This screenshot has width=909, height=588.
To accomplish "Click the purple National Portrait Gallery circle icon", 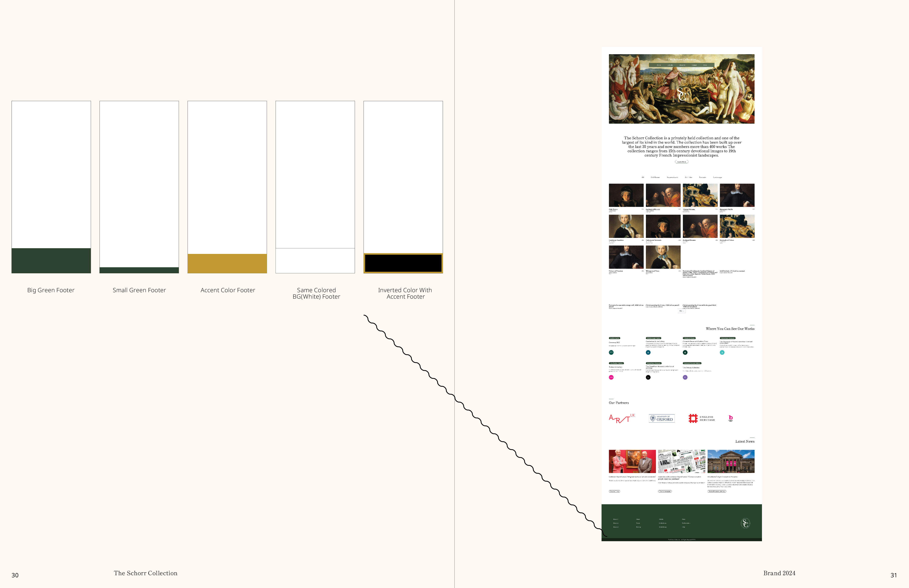I will click(685, 377).
